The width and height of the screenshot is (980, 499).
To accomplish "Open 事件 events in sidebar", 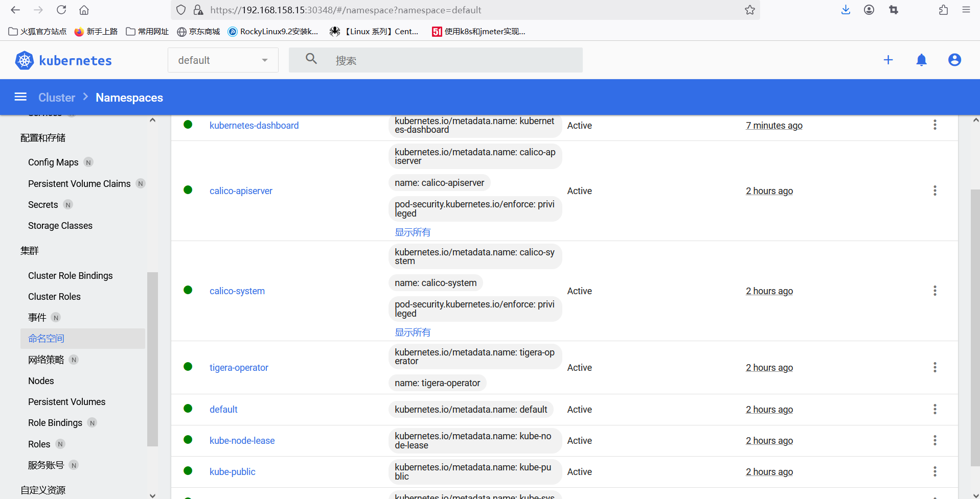I will tap(37, 318).
